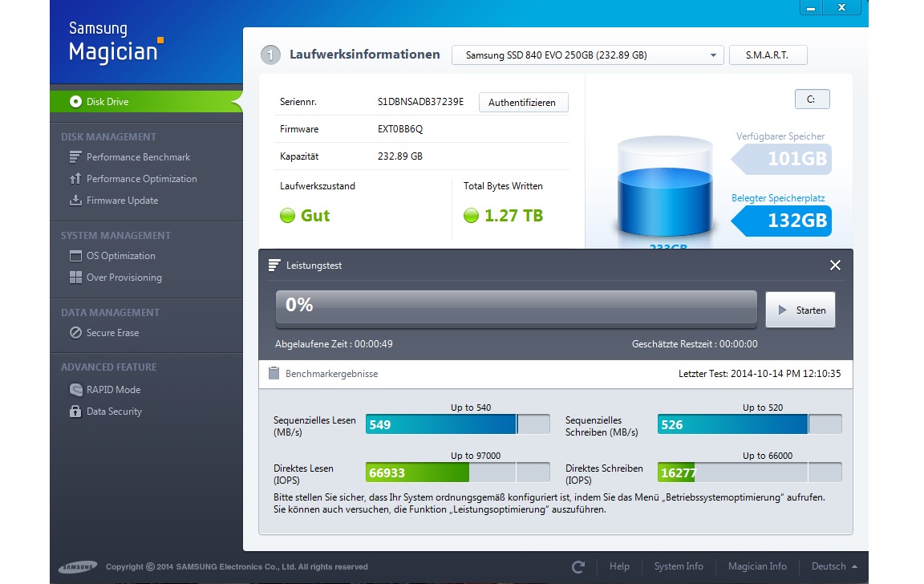Click the S.M.A.R.T. button
Screen dimensions: 924x584
point(768,55)
